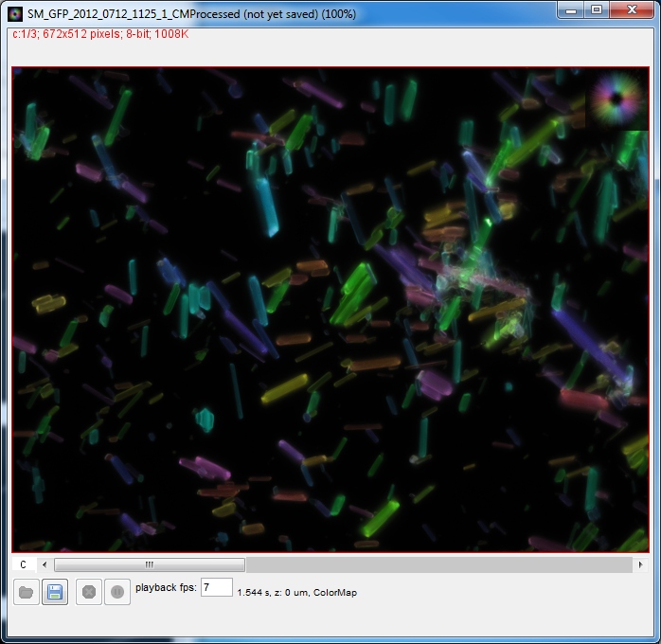Click the playback fps input field
The width and height of the screenshot is (661, 644).
(216, 587)
